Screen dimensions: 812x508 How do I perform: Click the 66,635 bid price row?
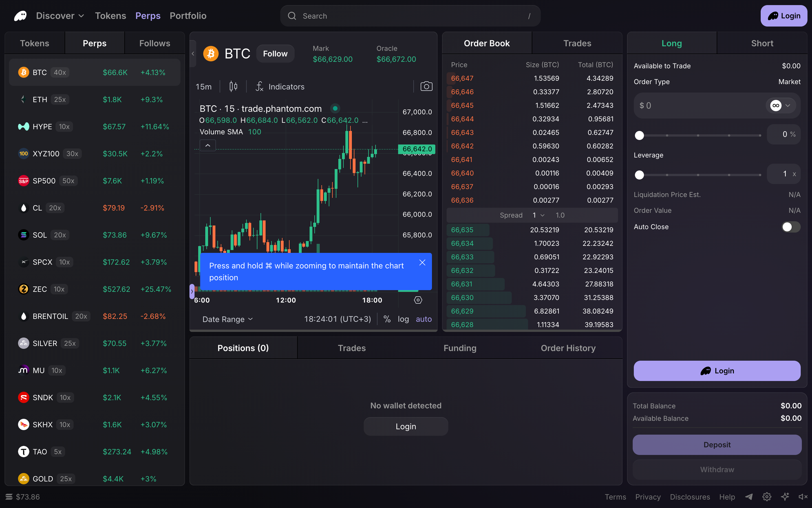pyautogui.click(x=532, y=230)
